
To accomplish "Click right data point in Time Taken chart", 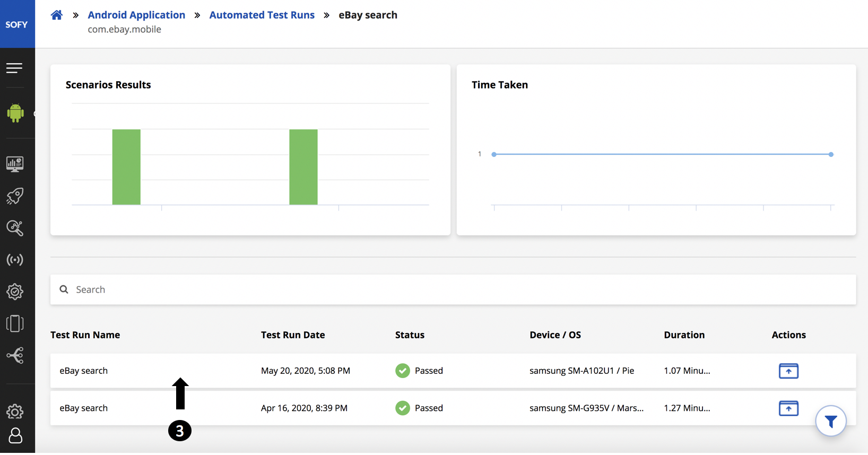I will 831,154.
